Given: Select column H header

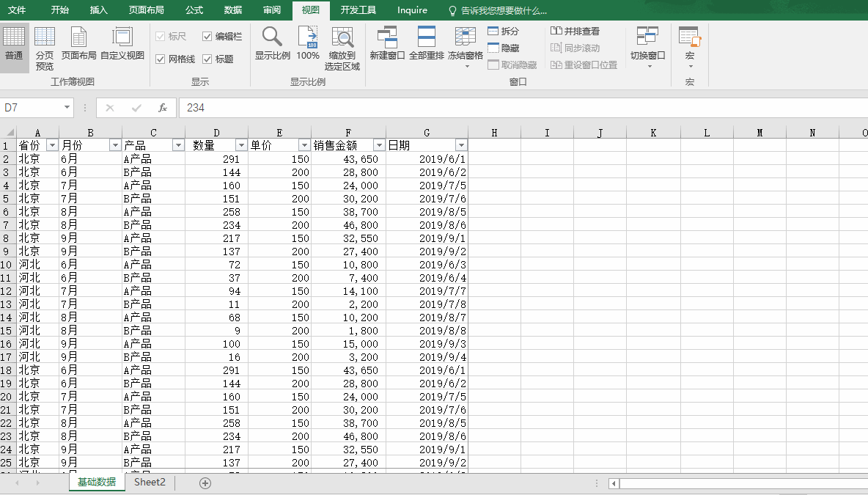Looking at the screenshot, I should pyautogui.click(x=494, y=133).
